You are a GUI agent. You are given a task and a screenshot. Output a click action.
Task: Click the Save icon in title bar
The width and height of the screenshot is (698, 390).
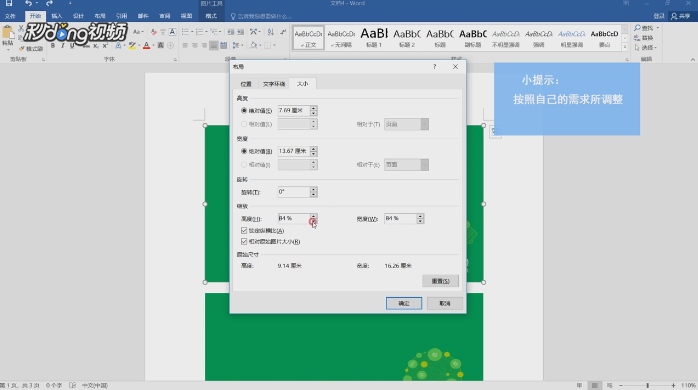(9, 4)
